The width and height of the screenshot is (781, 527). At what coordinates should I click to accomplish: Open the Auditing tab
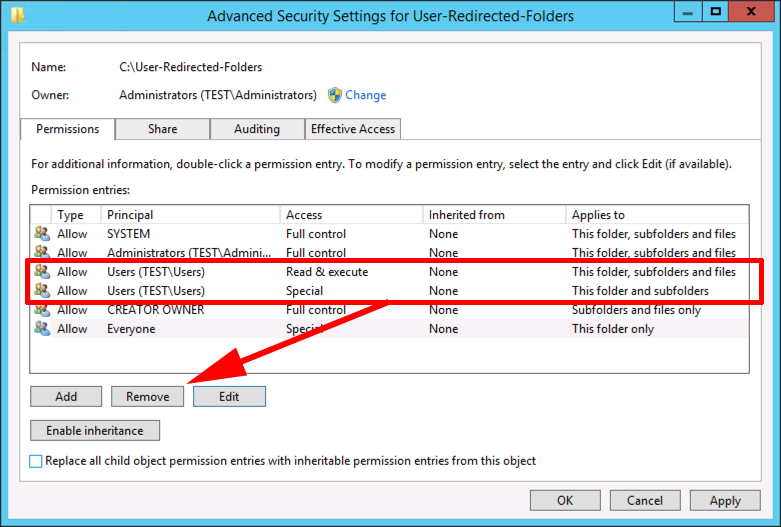pyautogui.click(x=257, y=129)
